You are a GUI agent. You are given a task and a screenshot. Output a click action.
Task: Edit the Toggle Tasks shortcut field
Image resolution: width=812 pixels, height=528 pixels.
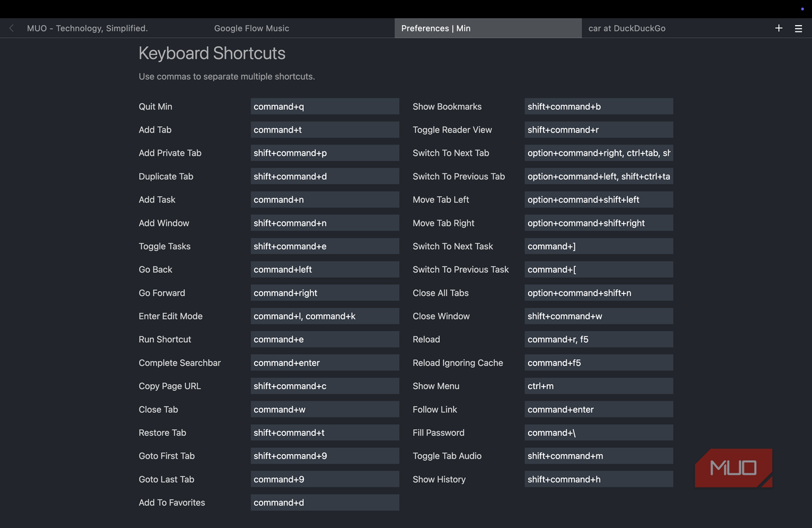(x=325, y=246)
